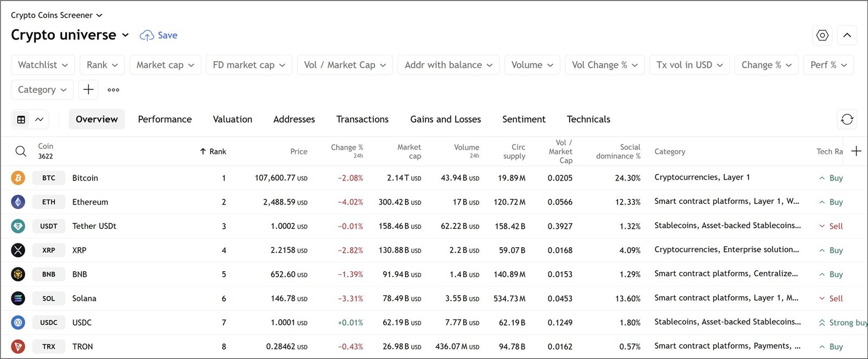Sort by the Price column header
The height and width of the screenshot is (359, 868).
click(299, 151)
